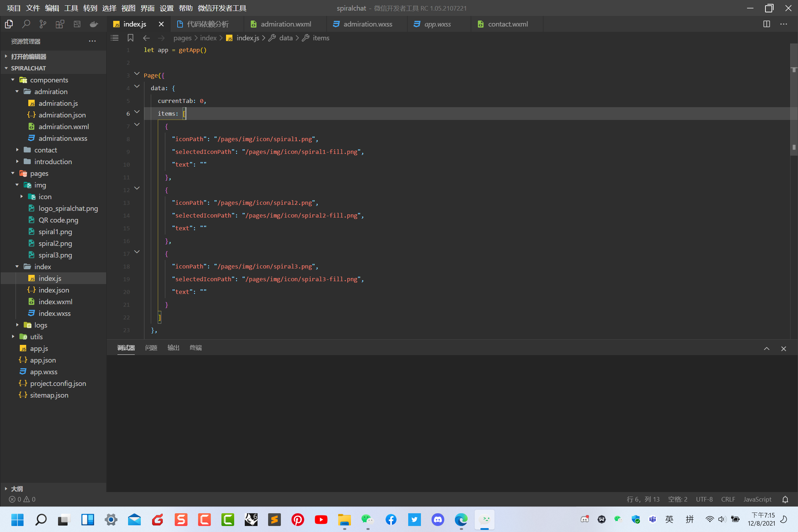The height and width of the screenshot is (532, 798).
Task: Expand the introduction folder
Action: pyautogui.click(x=53, y=162)
